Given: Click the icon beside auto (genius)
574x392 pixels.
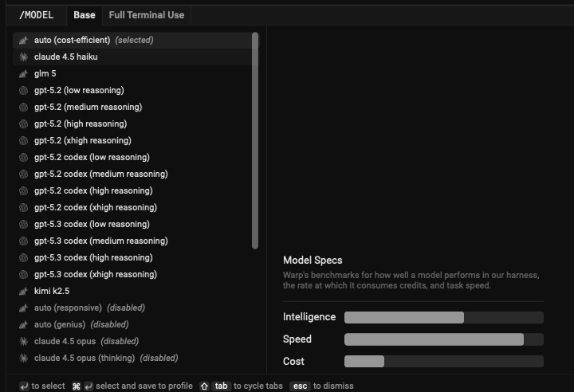Looking at the screenshot, I should tap(23, 324).
